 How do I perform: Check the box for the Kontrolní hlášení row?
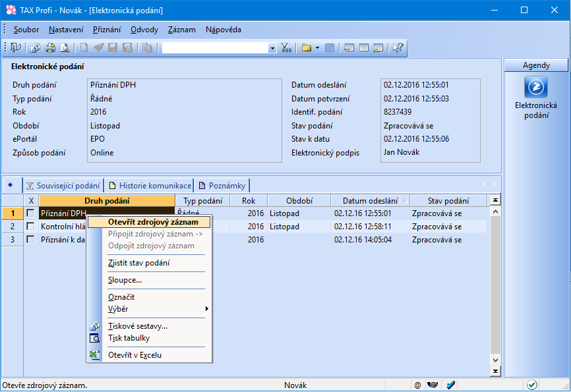point(30,227)
